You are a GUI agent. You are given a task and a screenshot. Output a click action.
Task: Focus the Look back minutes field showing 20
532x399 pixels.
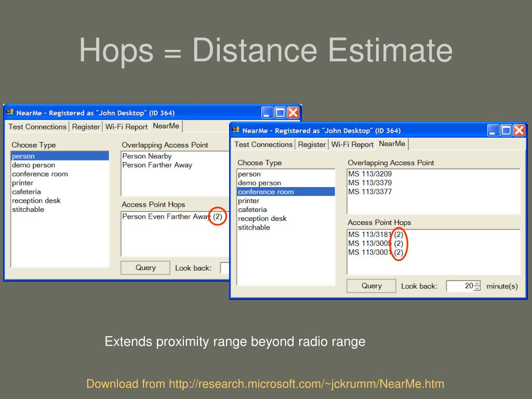pyautogui.click(x=460, y=286)
